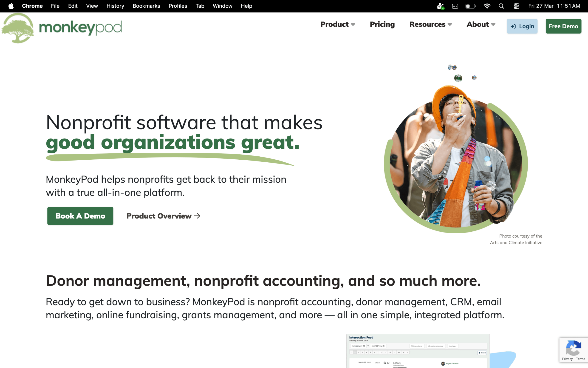
Task: Open the Apple menu
Action: click(11, 6)
